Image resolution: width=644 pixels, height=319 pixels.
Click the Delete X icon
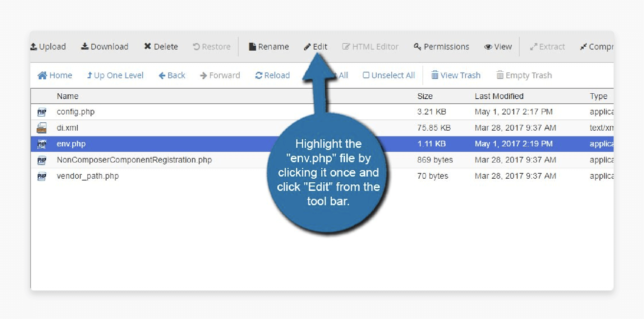pyautogui.click(x=147, y=46)
